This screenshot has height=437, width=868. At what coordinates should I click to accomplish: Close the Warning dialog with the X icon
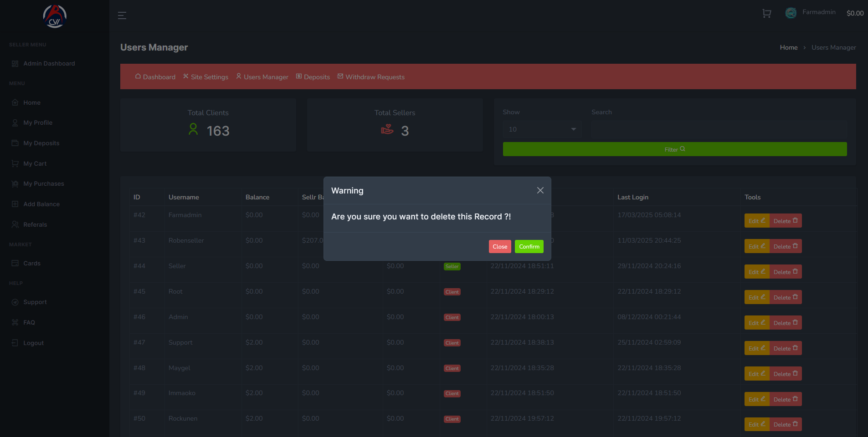540,190
